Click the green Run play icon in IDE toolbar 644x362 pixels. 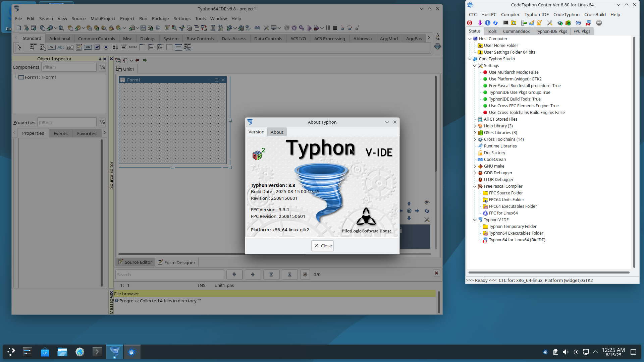coord(309,28)
